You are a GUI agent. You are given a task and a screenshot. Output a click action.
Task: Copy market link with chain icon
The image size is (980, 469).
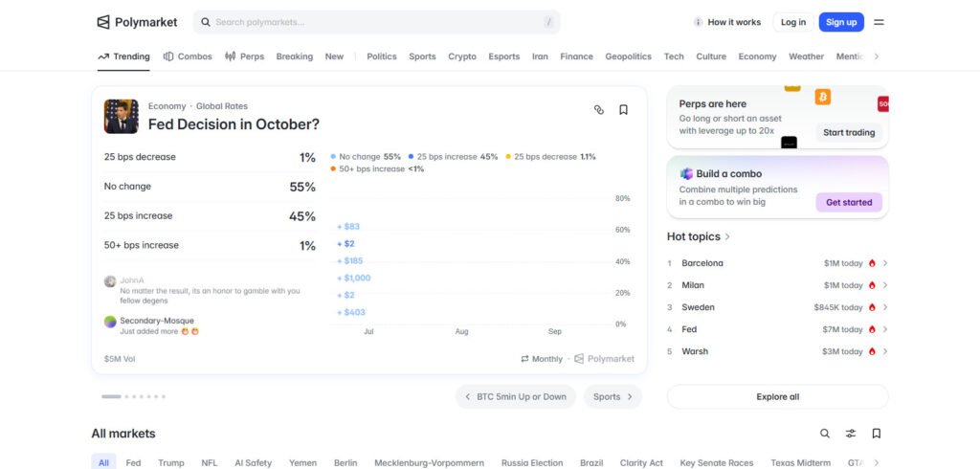click(599, 109)
